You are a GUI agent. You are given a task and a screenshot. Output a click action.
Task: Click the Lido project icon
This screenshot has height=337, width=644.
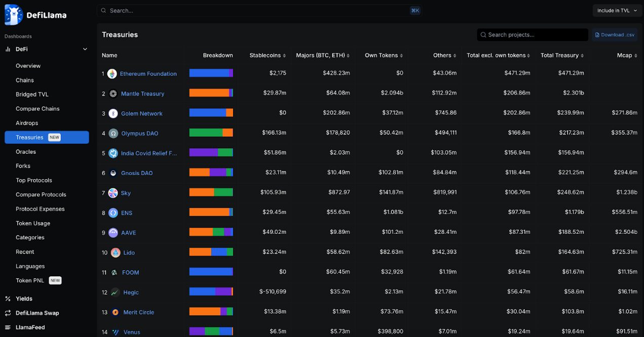(116, 252)
